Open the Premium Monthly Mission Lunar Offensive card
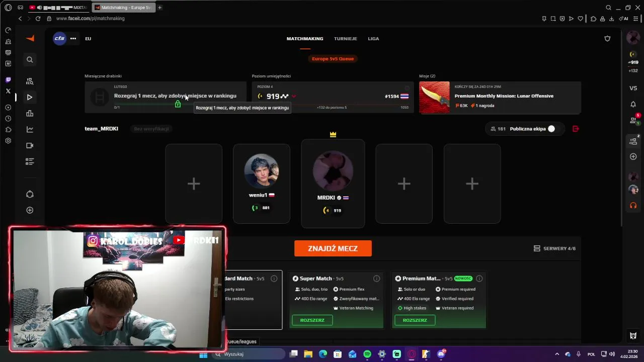 (x=500, y=97)
